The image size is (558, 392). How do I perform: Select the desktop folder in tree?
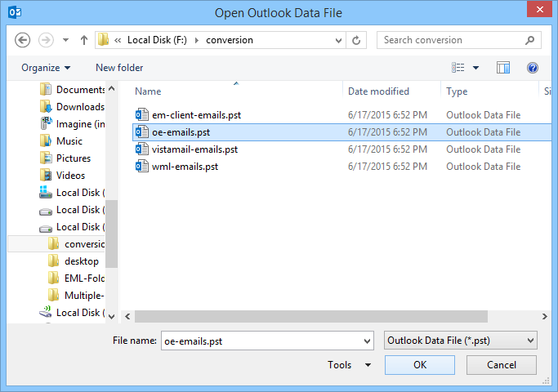point(74,261)
